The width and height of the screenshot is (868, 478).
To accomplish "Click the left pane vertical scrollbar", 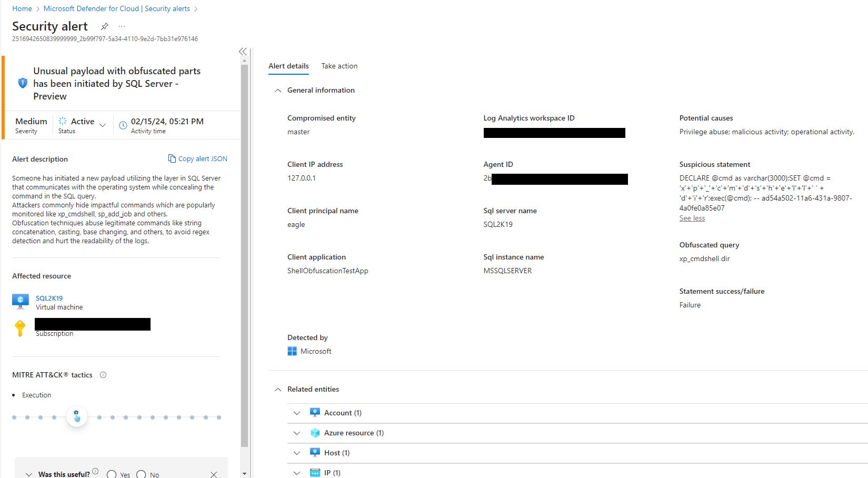I will coord(244,255).
